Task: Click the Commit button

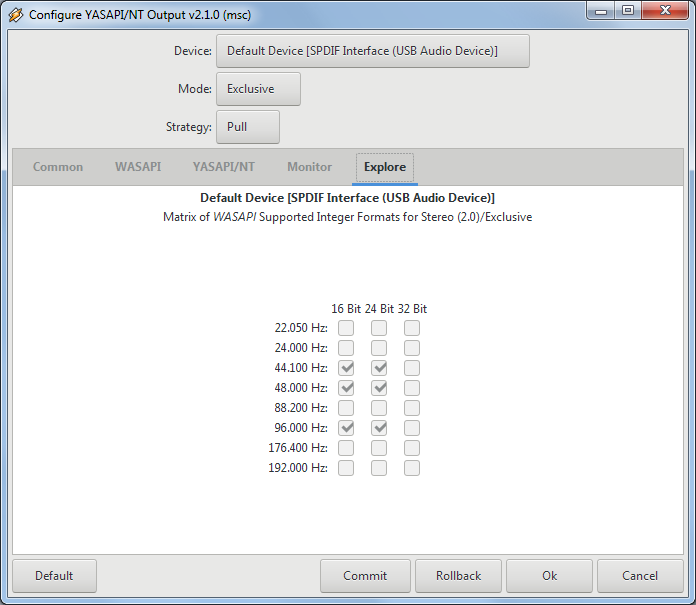Action: click(x=365, y=576)
